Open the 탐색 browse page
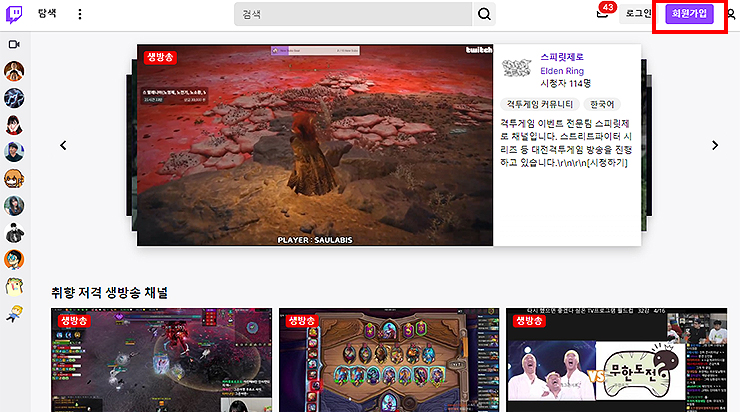The width and height of the screenshot is (740, 412). [x=47, y=14]
